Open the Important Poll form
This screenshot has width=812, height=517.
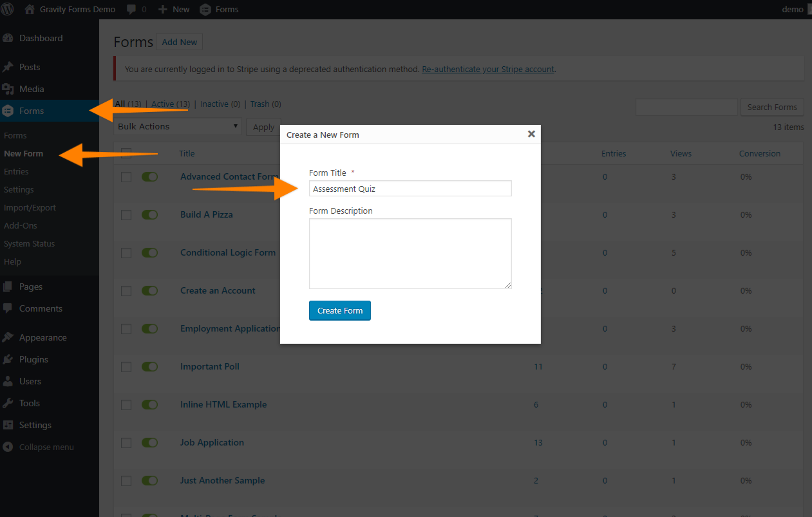[x=210, y=366]
